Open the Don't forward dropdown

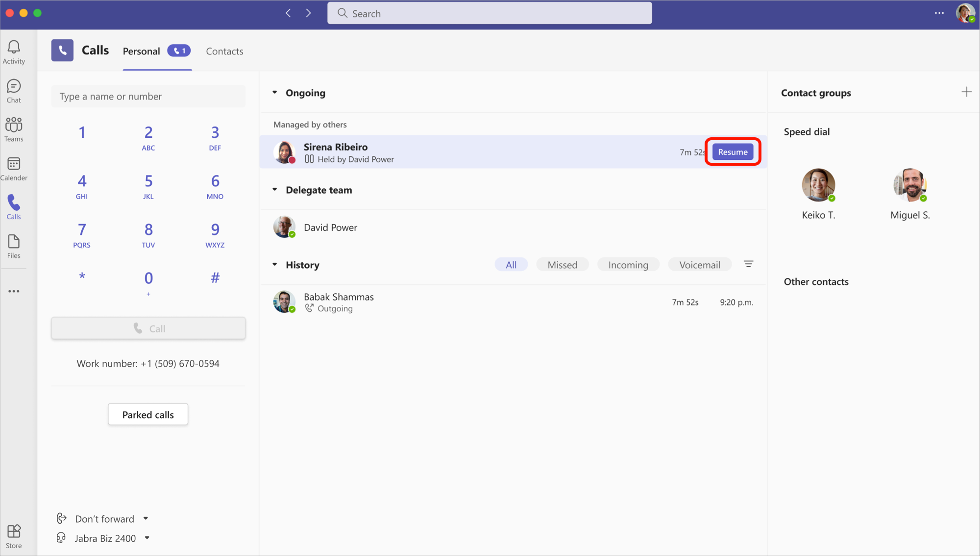pos(146,518)
